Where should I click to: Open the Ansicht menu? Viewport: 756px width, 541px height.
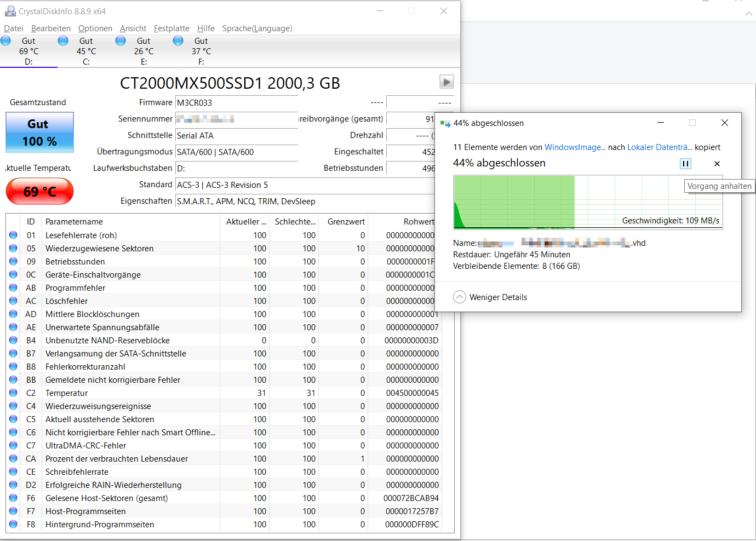pos(133,28)
